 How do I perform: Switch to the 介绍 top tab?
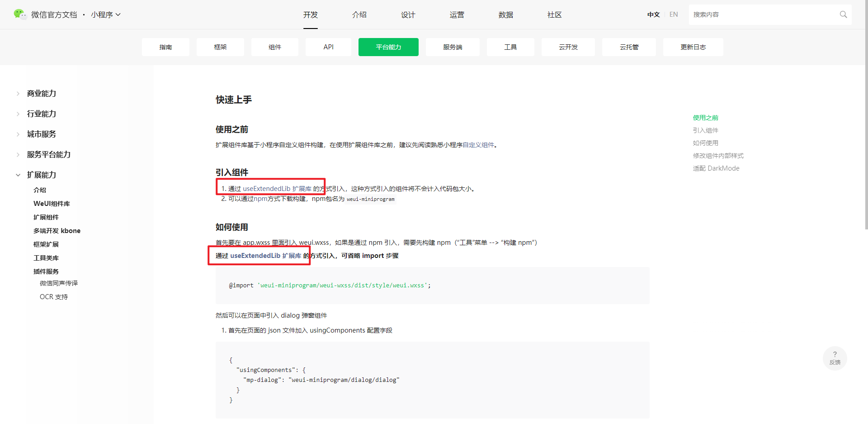pyautogui.click(x=359, y=15)
